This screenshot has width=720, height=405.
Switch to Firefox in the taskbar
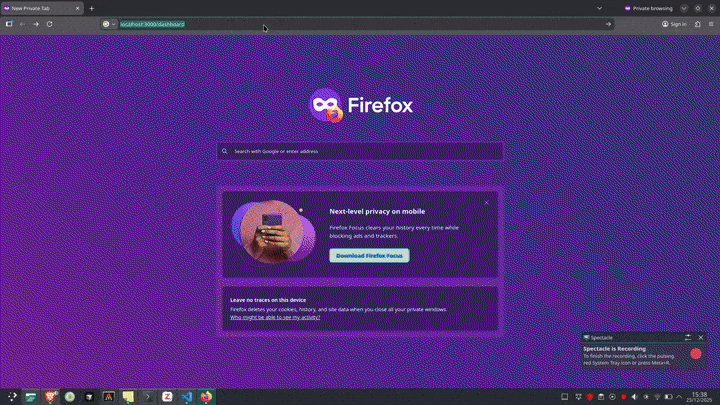click(206, 396)
